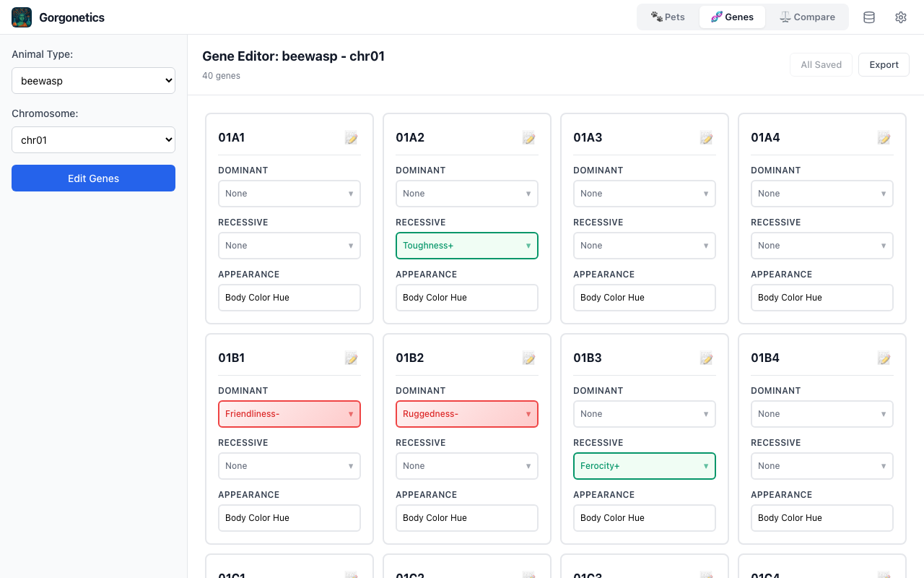
Task: Click the note icon for gene 01B3
Action: coord(706,358)
